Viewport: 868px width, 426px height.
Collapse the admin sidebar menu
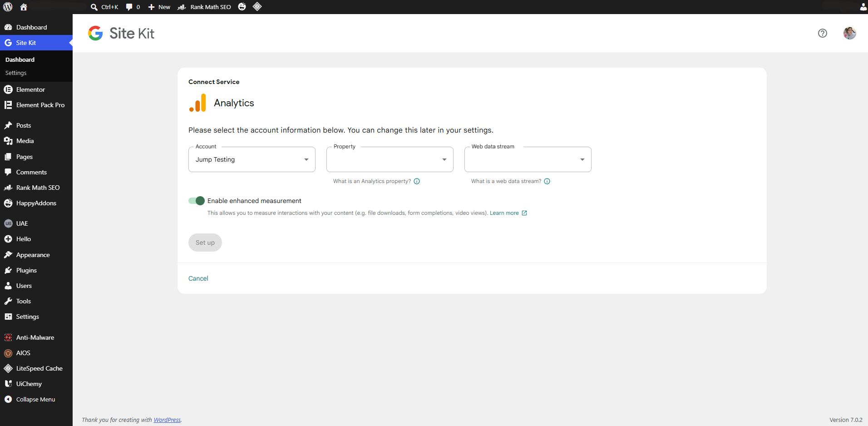36,399
